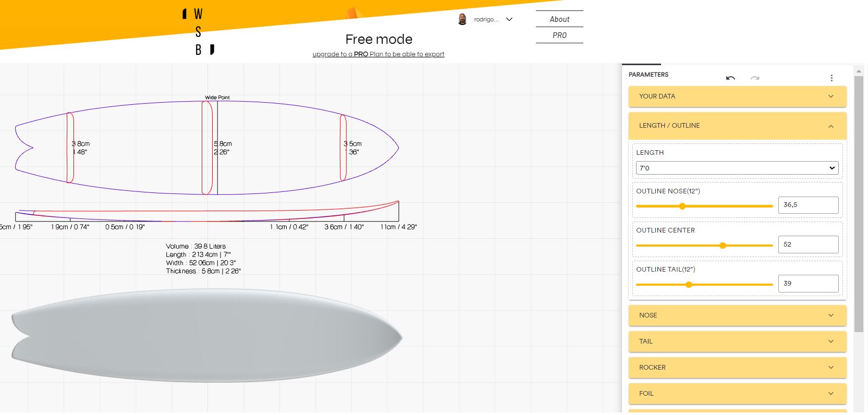Image resolution: width=868 pixels, height=415 pixels.
Task: Click the undo arrow icon
Action: pos(730,78)
